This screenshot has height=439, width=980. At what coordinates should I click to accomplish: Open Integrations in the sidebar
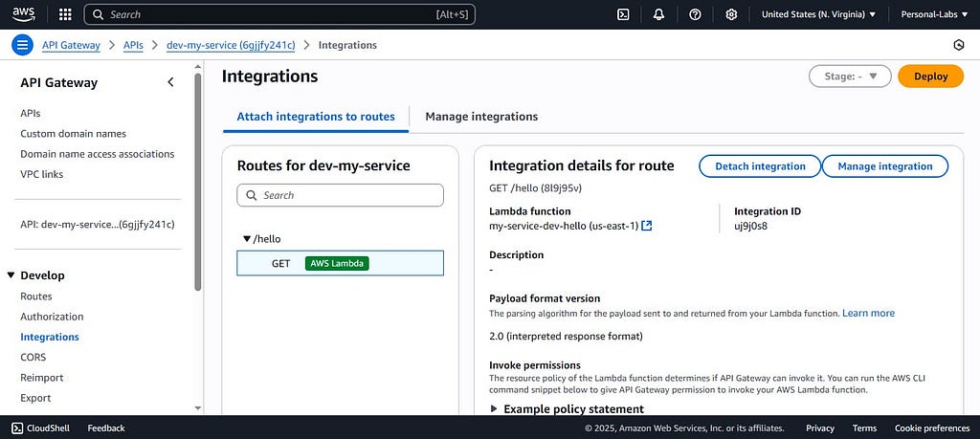point(50,337)
